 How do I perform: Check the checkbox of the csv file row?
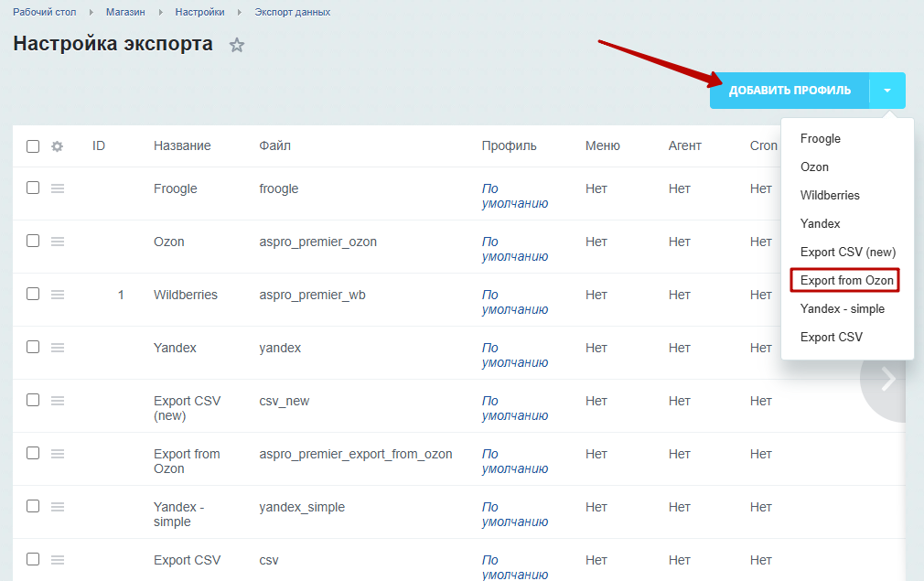click(33, 559)
